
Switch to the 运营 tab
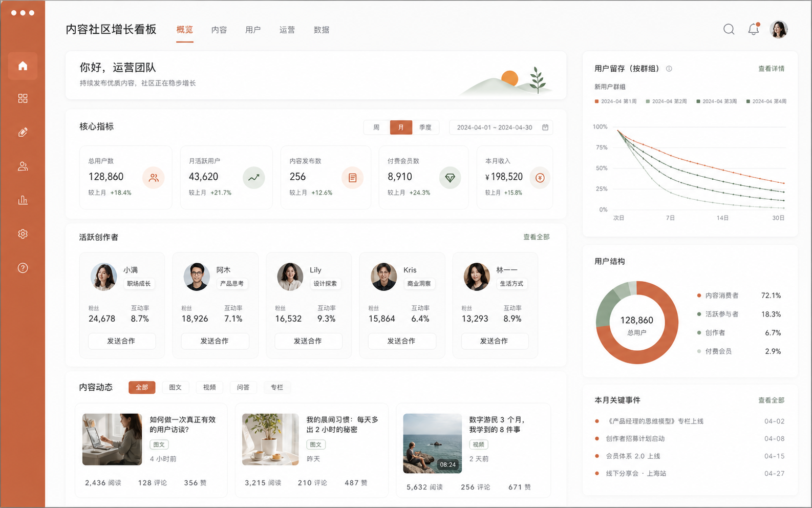[x=287, y=30]
